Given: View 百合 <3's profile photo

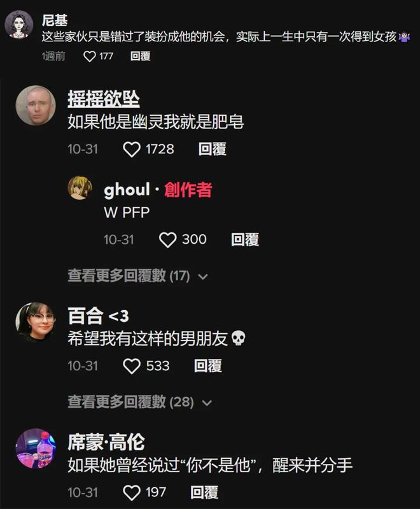Looking at the screenshot, I should pos(36,323).
